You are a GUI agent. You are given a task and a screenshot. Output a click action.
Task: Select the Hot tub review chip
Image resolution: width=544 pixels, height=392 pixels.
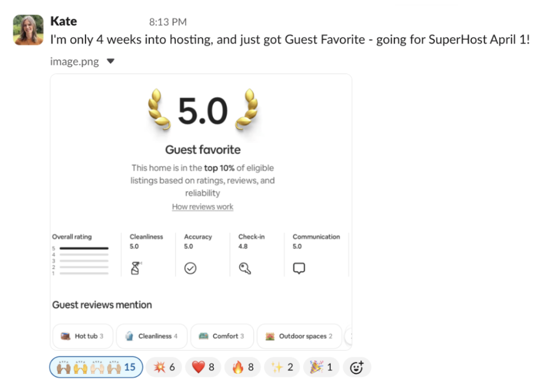tap(83, 336)
